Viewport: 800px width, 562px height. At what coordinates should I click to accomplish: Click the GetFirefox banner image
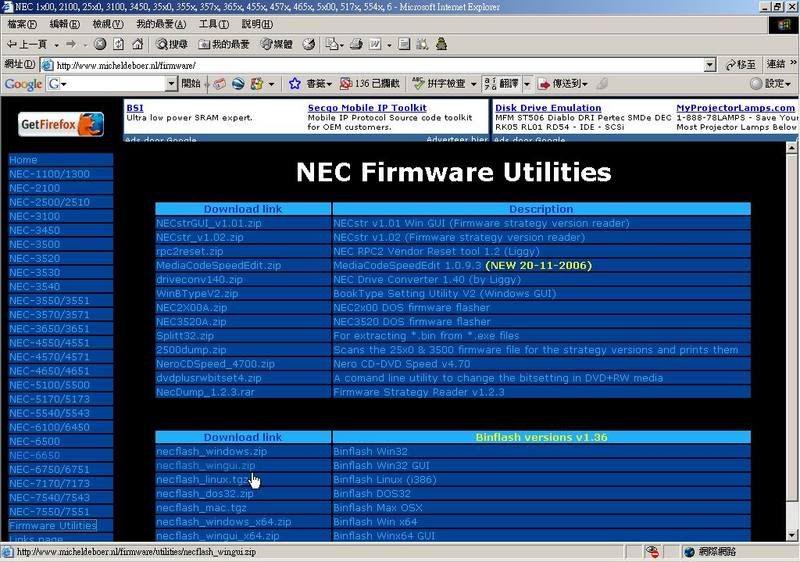[61, 124]
